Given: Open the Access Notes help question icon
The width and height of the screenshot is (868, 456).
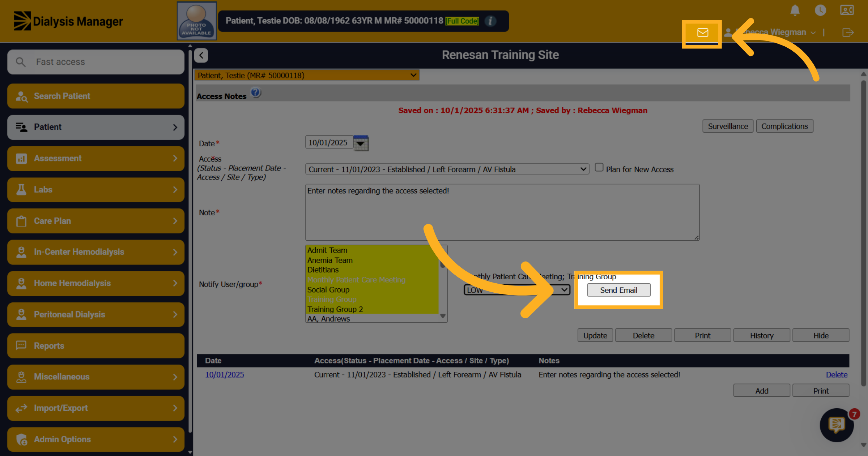Looking at the screenshot, I should pyautogui.click(x=256, y=93).
